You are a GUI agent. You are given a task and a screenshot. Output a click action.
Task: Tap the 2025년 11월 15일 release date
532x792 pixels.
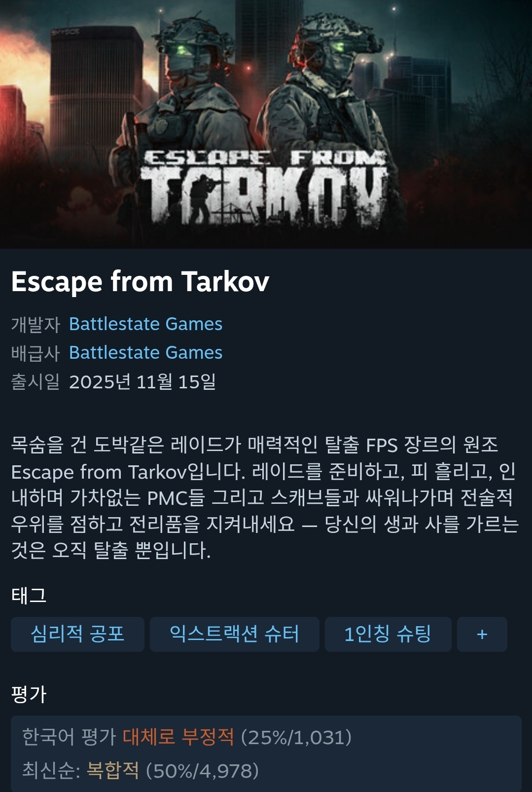142,381
